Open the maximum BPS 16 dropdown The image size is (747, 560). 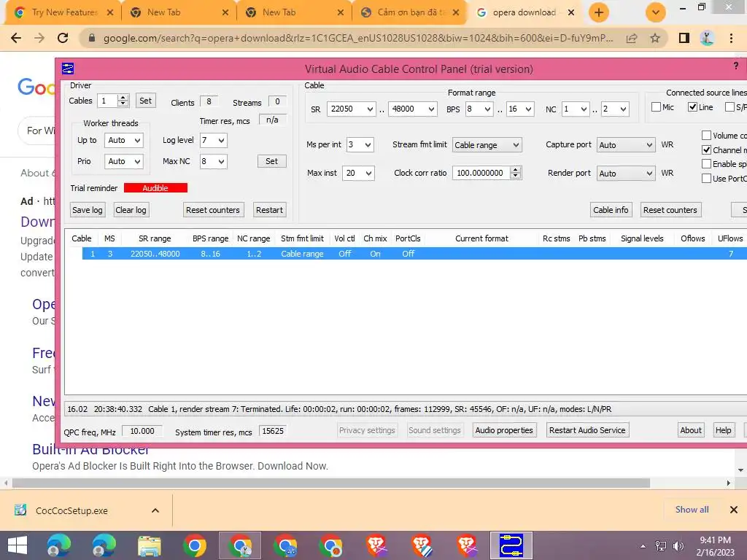(520, 109)
